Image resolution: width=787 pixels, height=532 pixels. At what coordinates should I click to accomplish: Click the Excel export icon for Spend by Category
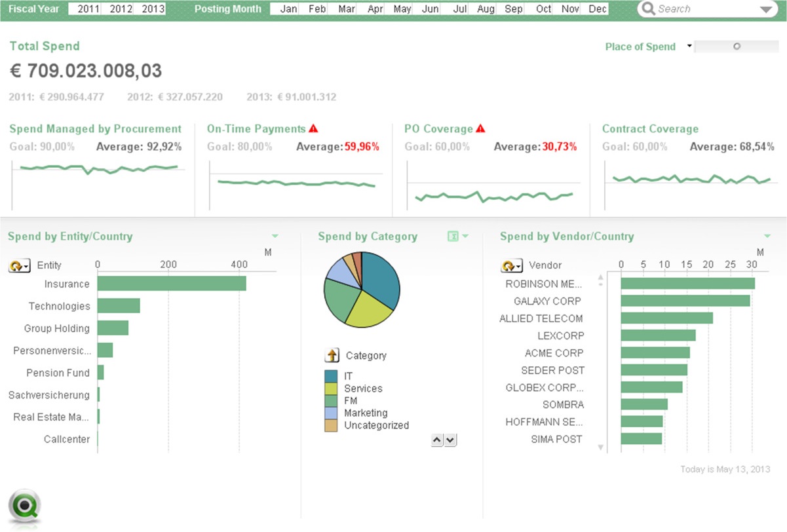(452, 237)
